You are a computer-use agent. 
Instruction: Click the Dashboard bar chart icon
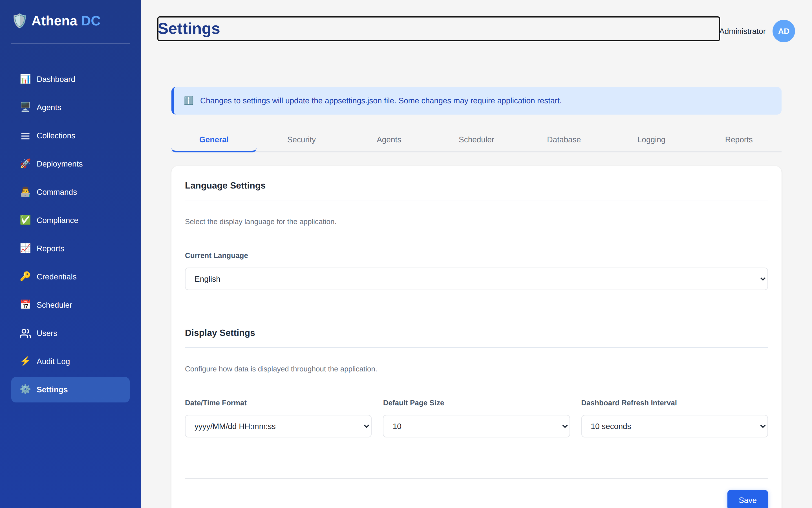pyautogui.click(x=25, y=79)
